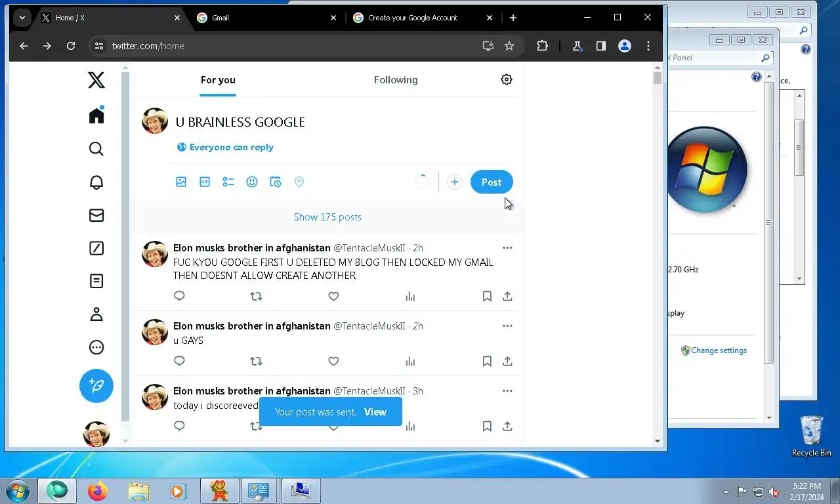The image size is (840, 504).
Task: Open Lists icon in the X sidebar
Action: [x=96, y=281]
